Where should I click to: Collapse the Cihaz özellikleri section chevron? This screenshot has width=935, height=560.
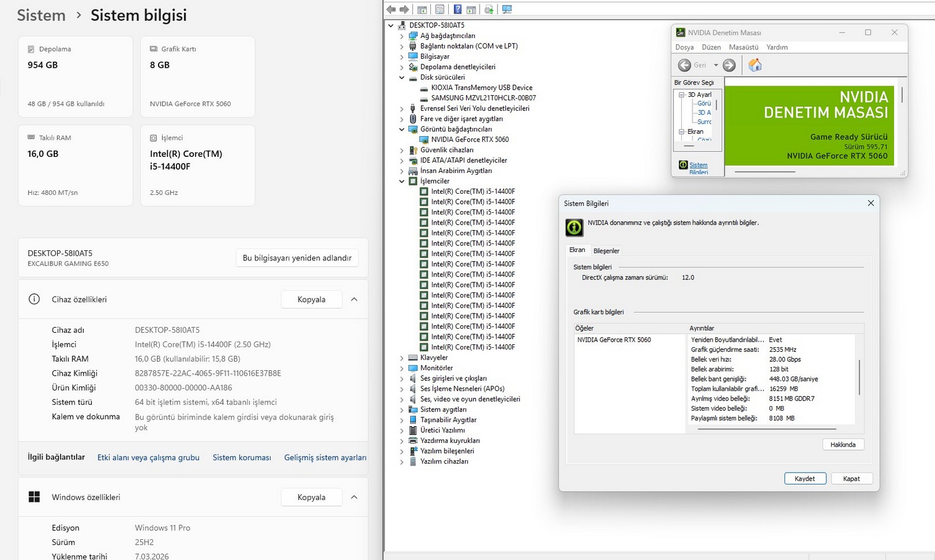coord(354,300)
